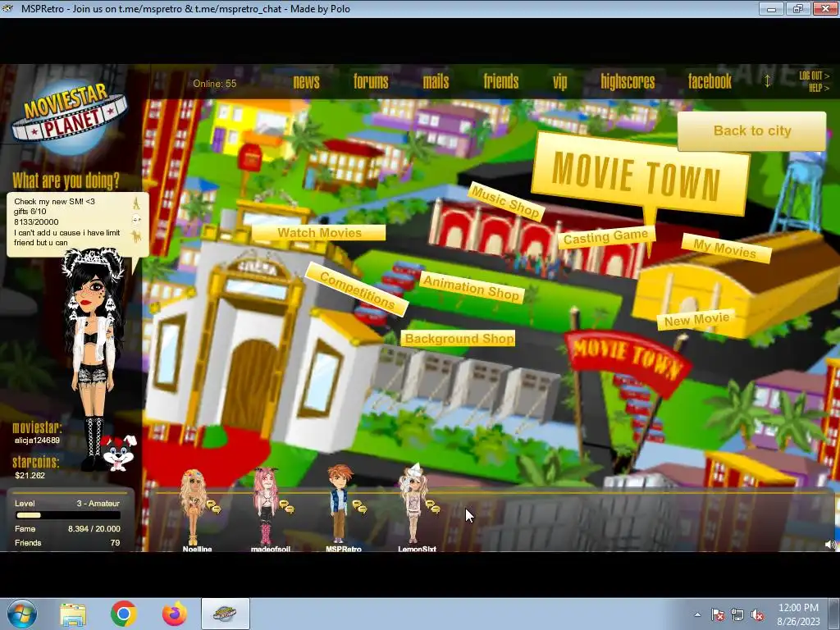Click the LemonSixt avatar

click(413, 504)
